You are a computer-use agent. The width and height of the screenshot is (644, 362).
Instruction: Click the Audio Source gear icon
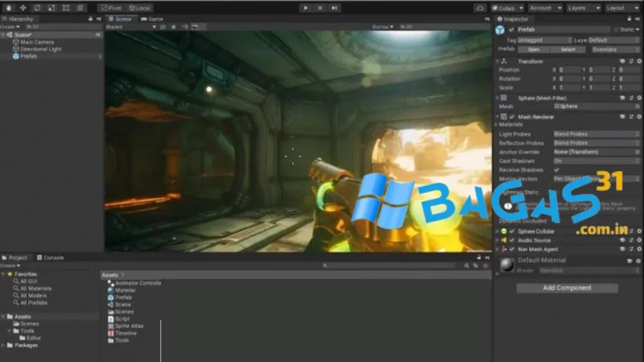(x=639, y=240)
